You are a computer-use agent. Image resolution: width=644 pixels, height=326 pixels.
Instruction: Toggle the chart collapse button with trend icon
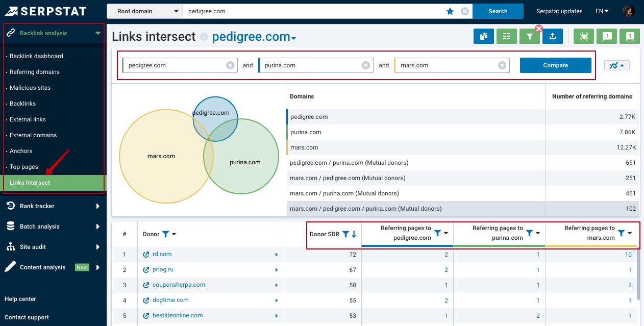tap(617, 65)
